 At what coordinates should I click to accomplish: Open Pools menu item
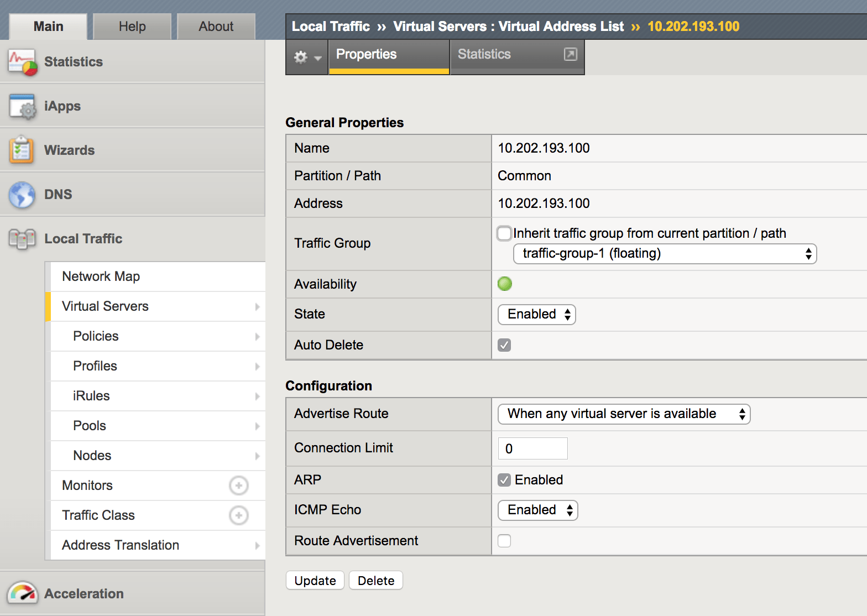pos(158,426)
